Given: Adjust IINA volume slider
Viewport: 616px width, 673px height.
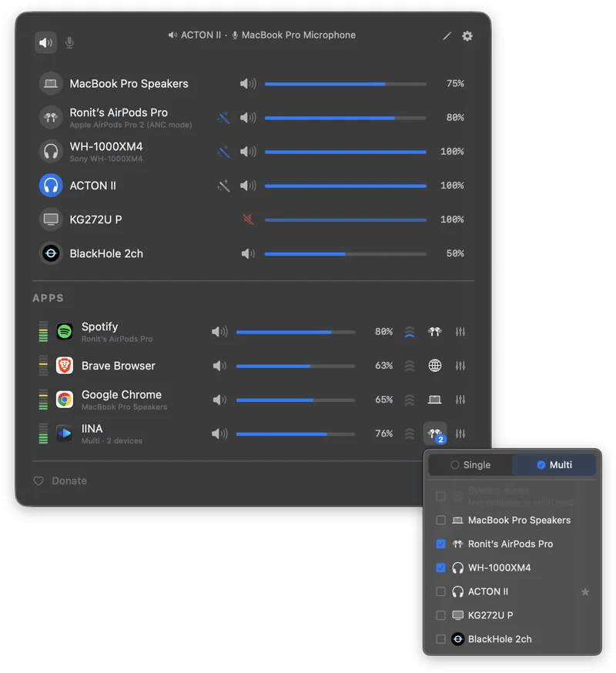Looking at the screenshot, I should (x=296, y=434).
